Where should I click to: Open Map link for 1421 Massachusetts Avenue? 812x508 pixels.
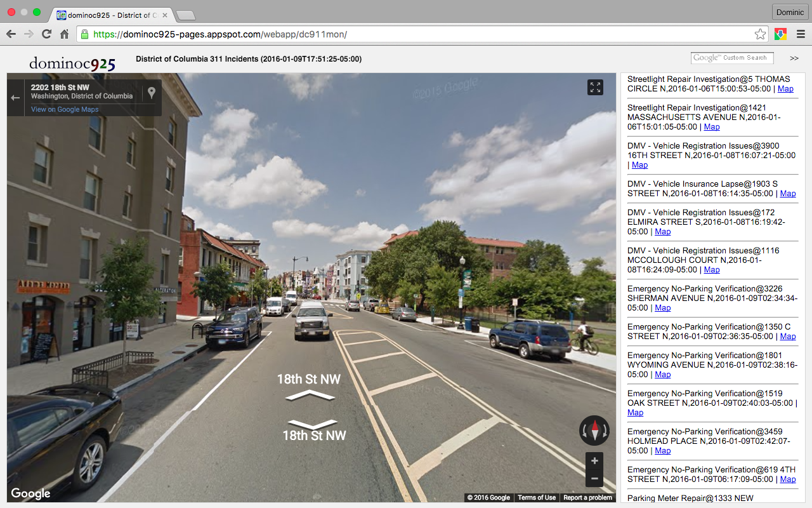tap(712, 127)
